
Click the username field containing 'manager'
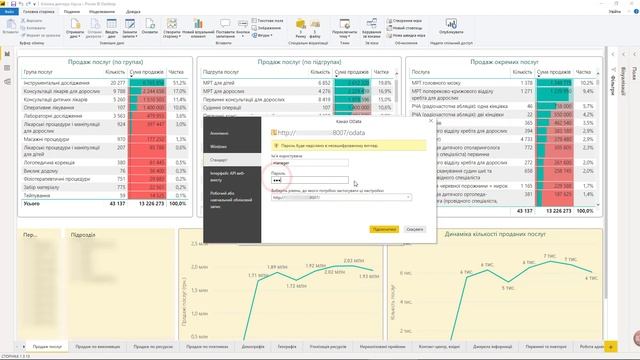point(310,163)
